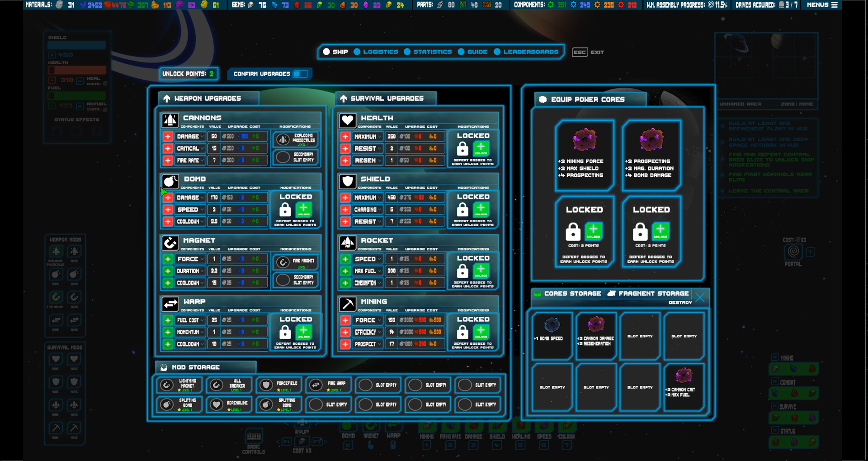
Task: Select an empty slot in Cores Storage
Action: 640,336
